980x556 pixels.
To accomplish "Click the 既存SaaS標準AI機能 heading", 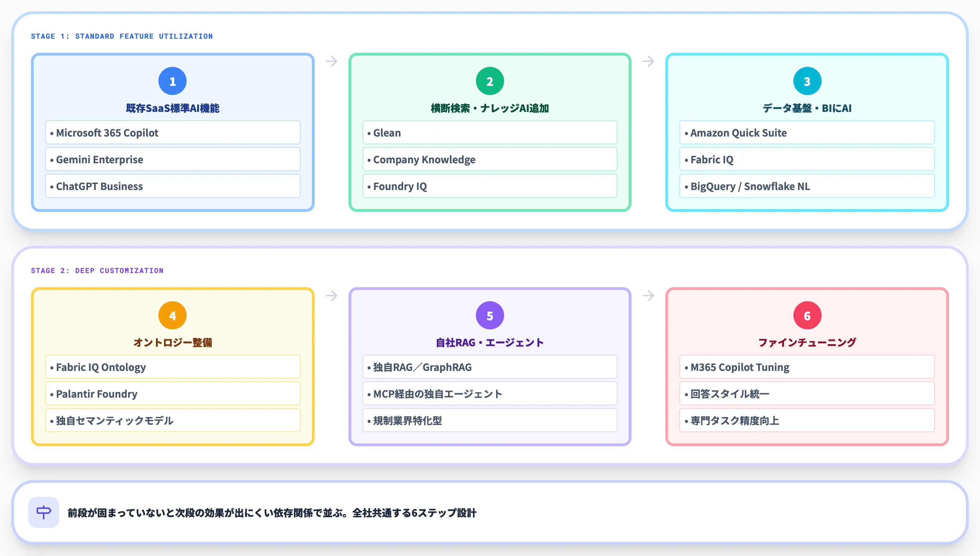I will tap(172, 108).
